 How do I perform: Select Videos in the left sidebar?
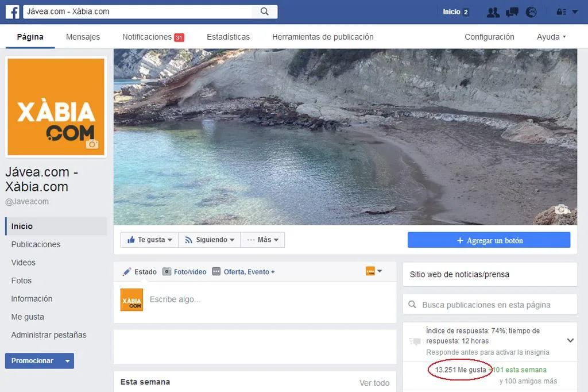pos(23,263)
